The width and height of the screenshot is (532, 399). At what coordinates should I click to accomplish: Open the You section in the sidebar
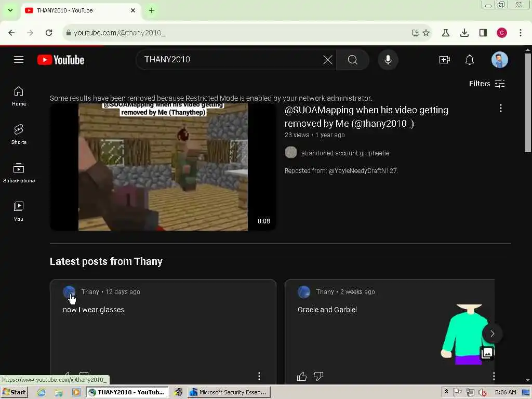19,211
